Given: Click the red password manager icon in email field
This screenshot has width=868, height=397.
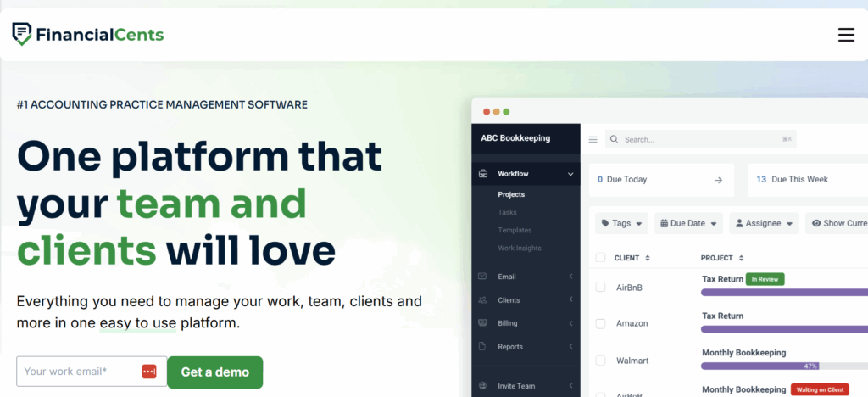Looking at the screenshot, I should 149,372.
